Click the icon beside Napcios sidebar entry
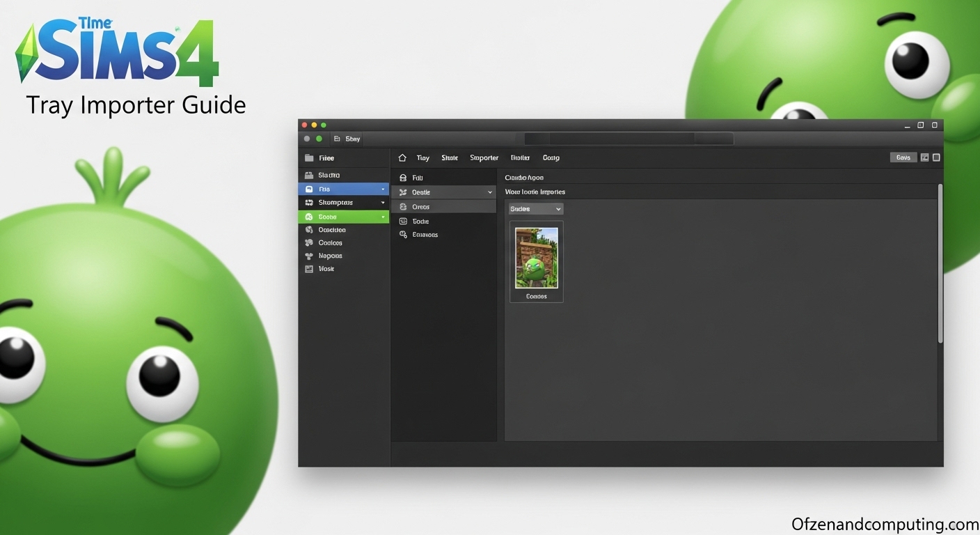The image size is (980, 535). 309,256
